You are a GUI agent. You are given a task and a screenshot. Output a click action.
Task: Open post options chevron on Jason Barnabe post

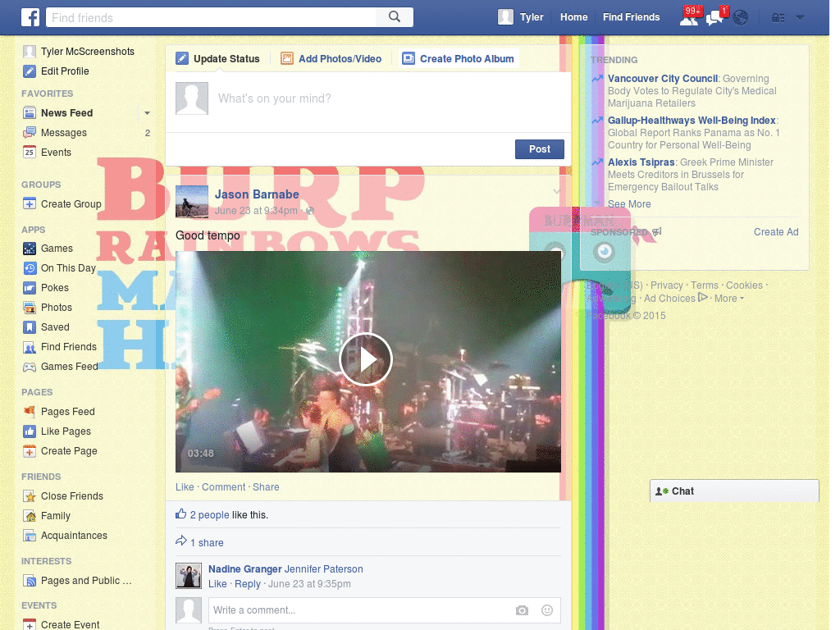pyautogui.click(x=557, y=191)
